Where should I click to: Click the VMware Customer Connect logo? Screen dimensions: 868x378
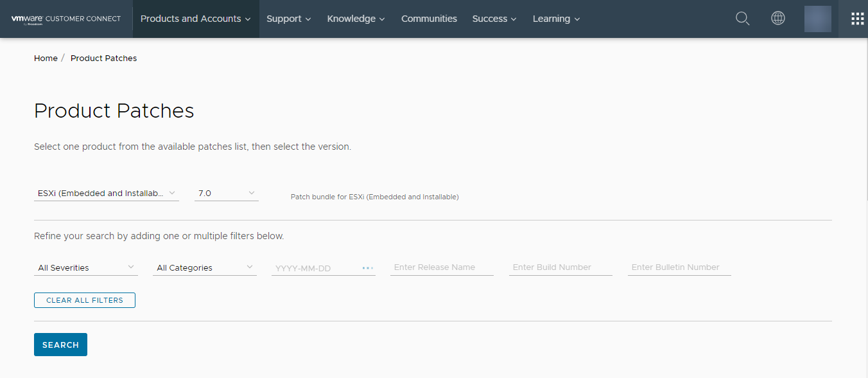tap(66, 19)
